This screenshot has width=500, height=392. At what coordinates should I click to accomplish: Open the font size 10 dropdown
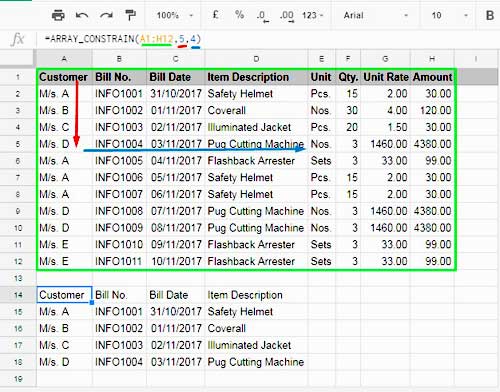pos(449,15)
